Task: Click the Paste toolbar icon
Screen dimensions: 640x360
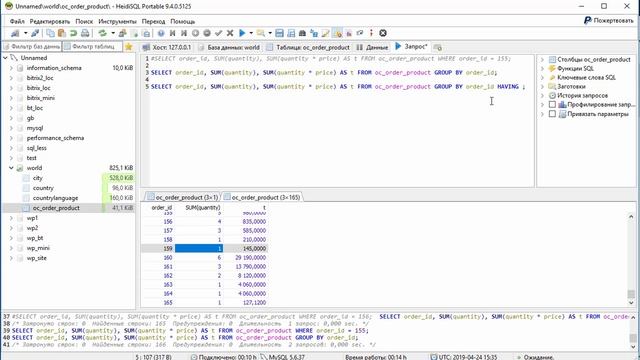Action: 62,33
